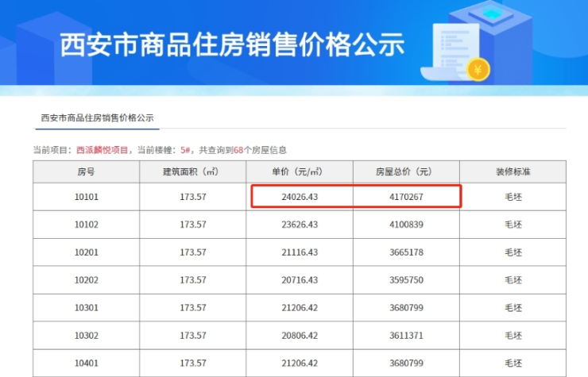Click the 房号 column header
The image size is (588, 377).
(86, 171)
